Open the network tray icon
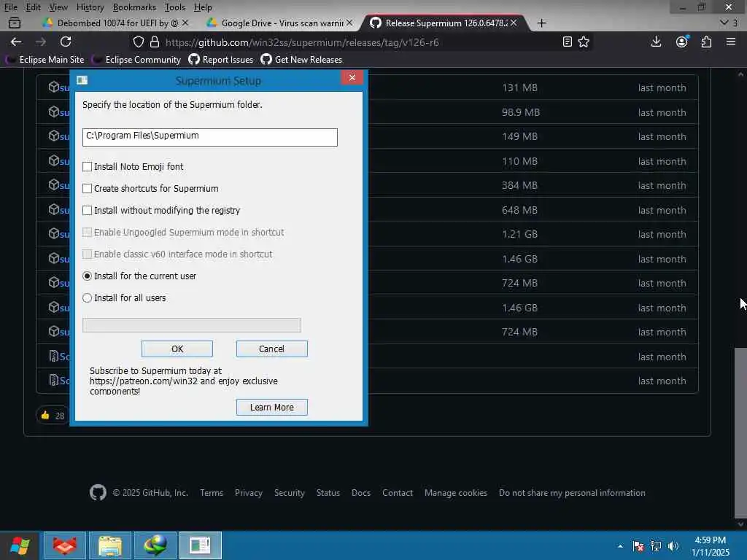This screenshot has width=747, height=560. tap(656, 546)
